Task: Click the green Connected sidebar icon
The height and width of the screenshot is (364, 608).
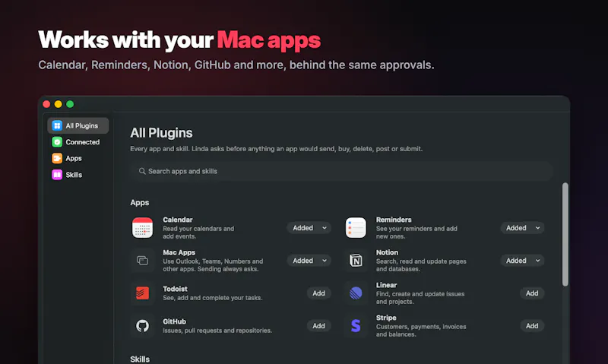Action: (x=57, y=142)
